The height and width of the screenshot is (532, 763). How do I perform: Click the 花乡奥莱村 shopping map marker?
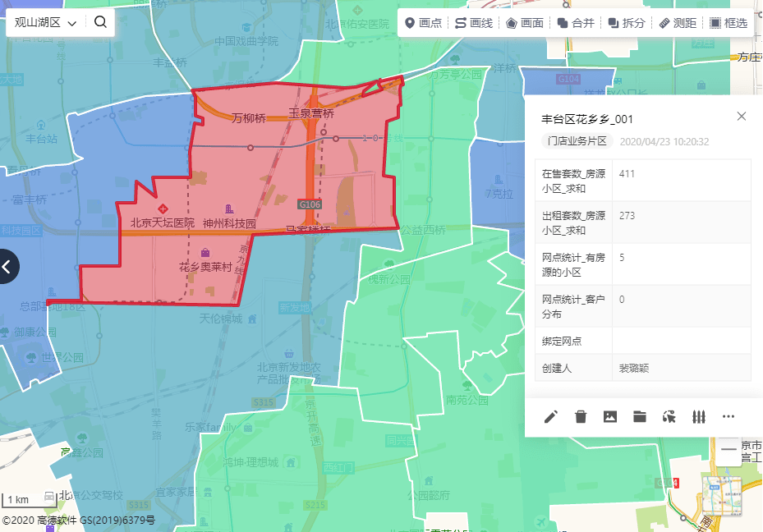pyautogui.click(x=205, y=253)
